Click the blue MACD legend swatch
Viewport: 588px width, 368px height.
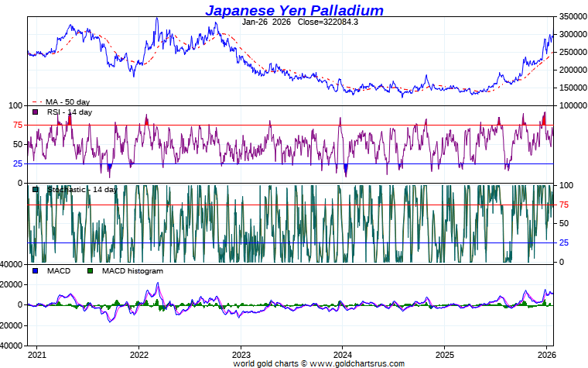[36, 270]
